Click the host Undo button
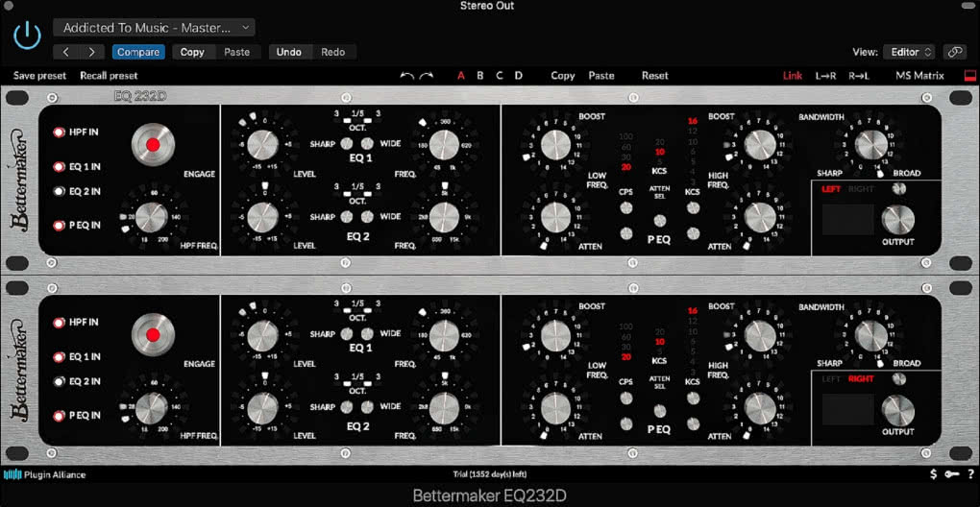Image resolution: width=980 pixels, height=507 pixels. point(289,52)
